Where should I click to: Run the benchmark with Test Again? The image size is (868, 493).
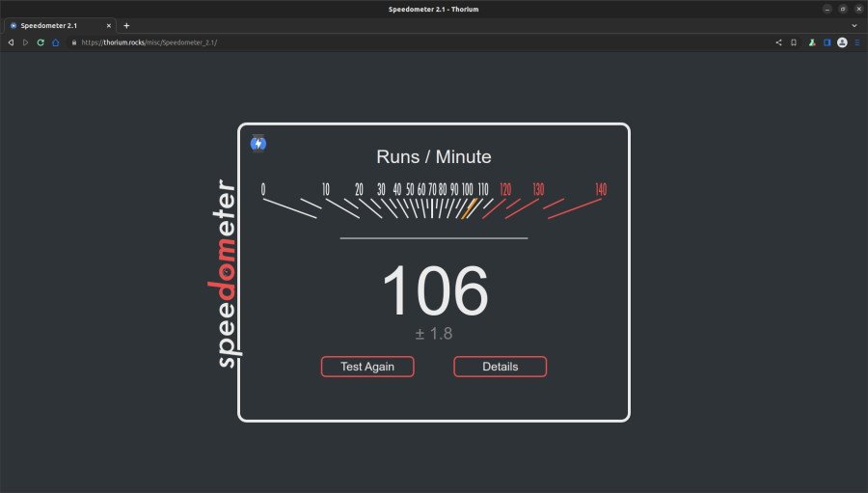tap(367, 367)
